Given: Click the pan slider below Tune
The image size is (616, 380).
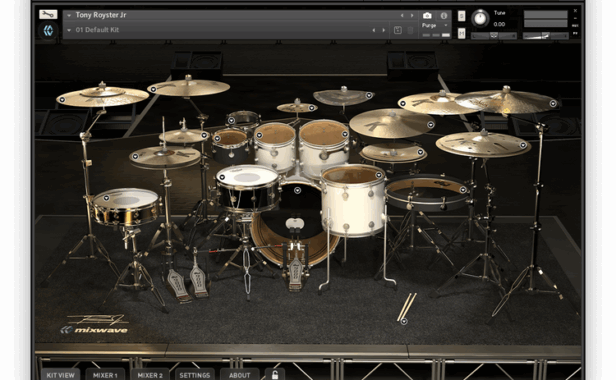Looking at the screenshot, I should pyautogui.click(x=494, y=36).
